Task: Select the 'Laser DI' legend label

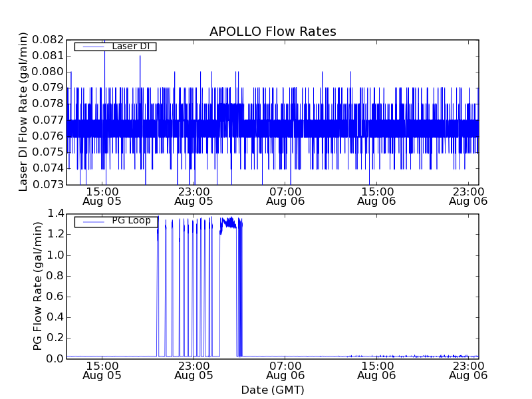Action: [134, 47]
